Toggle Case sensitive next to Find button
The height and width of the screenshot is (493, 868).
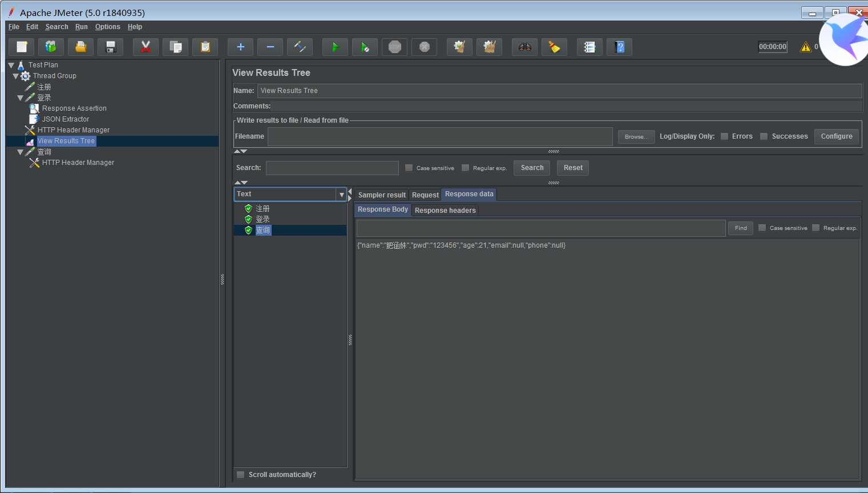click(x=762, y=228)
